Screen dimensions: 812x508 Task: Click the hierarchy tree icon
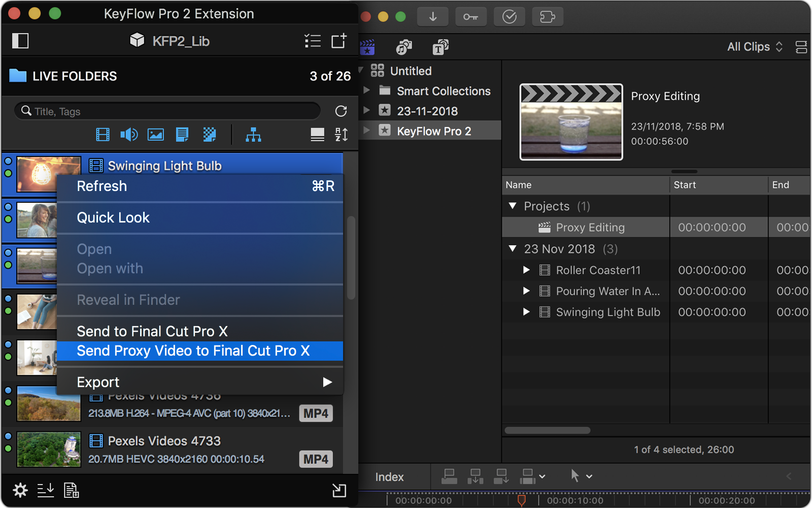253,135
